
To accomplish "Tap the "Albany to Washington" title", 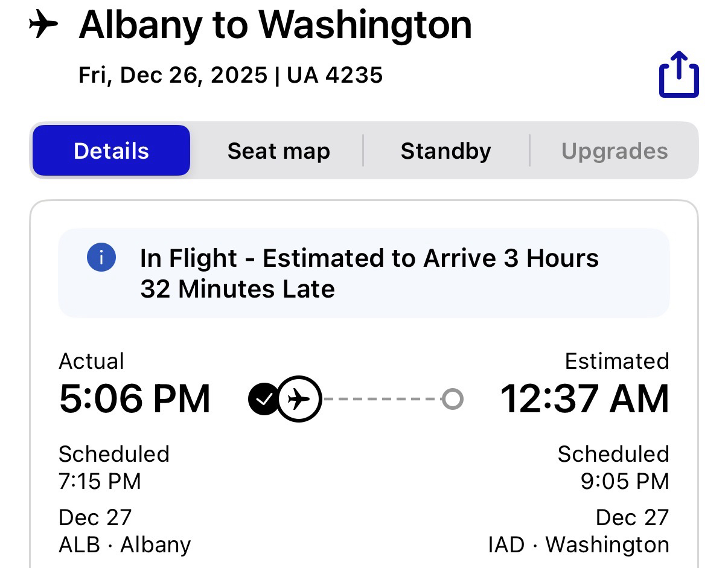I will coord(275,25).
